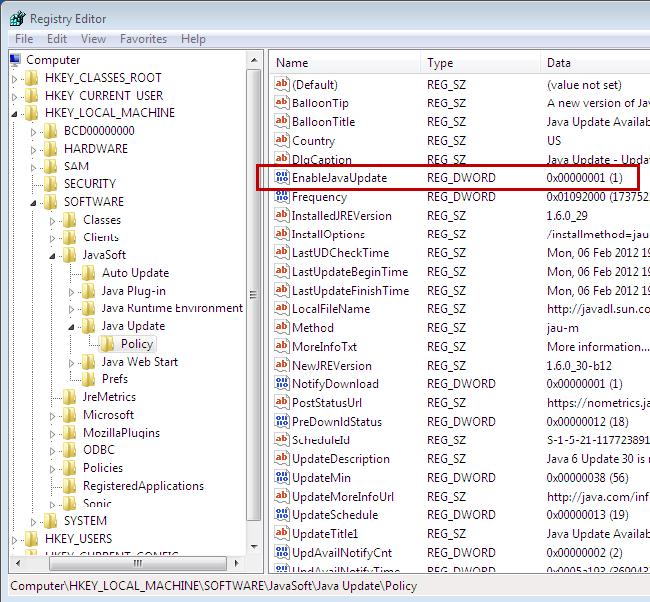The image size is (650, 602).
Task: Select the Auto Update key
Action: coord(135,273)
